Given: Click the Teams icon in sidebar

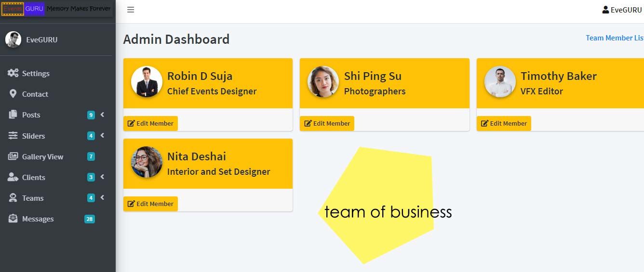Looking at the screenshot, I should pyautogui.click(x=13, y=198).
